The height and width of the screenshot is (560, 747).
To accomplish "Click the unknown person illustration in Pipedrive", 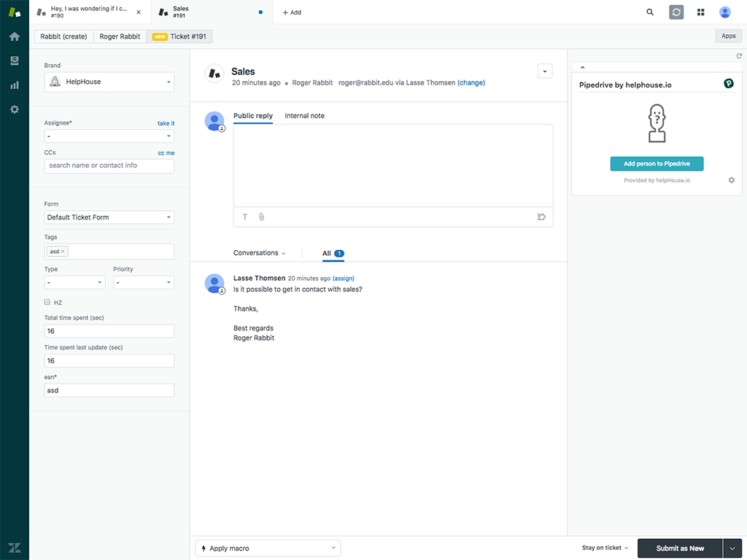I will coord(657,123).
